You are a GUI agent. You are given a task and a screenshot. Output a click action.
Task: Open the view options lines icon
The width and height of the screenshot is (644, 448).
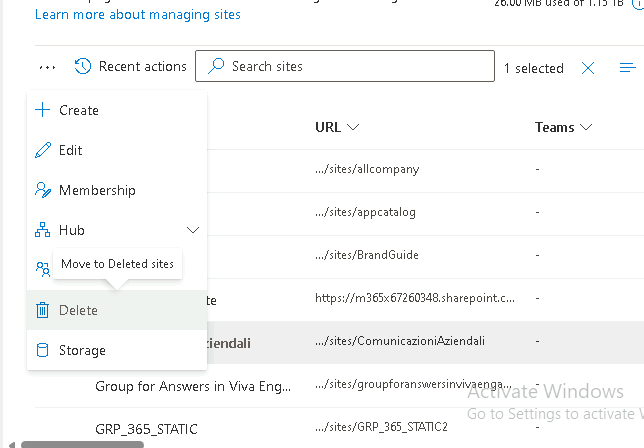tap(628, 67)
